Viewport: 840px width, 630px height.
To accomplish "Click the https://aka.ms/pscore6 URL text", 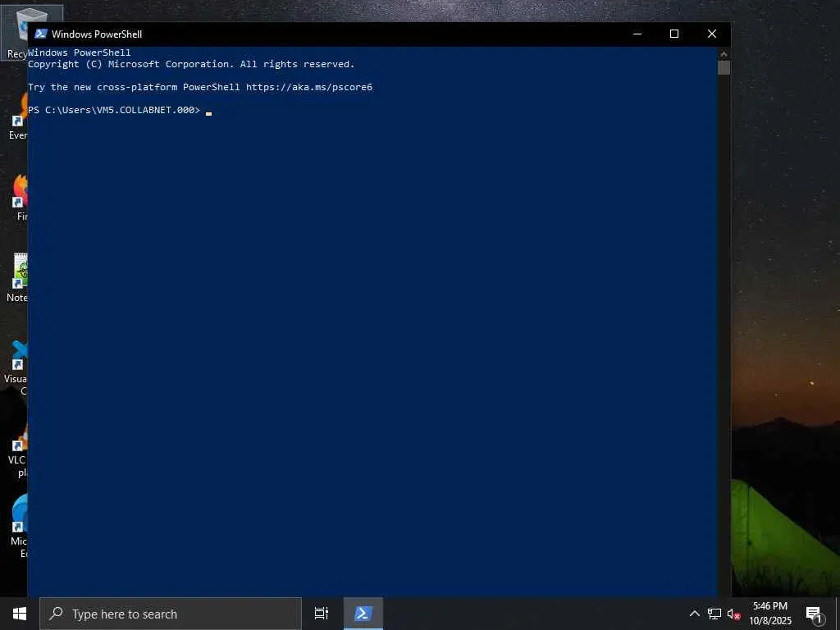I will 309,87.
